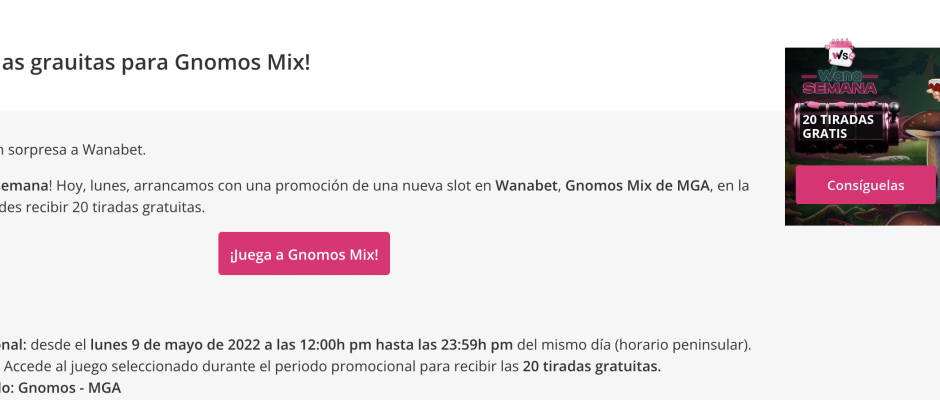Screen dimensions: 940x400
Task: Click the slot reel graphic in the banner
Action: 846,128
